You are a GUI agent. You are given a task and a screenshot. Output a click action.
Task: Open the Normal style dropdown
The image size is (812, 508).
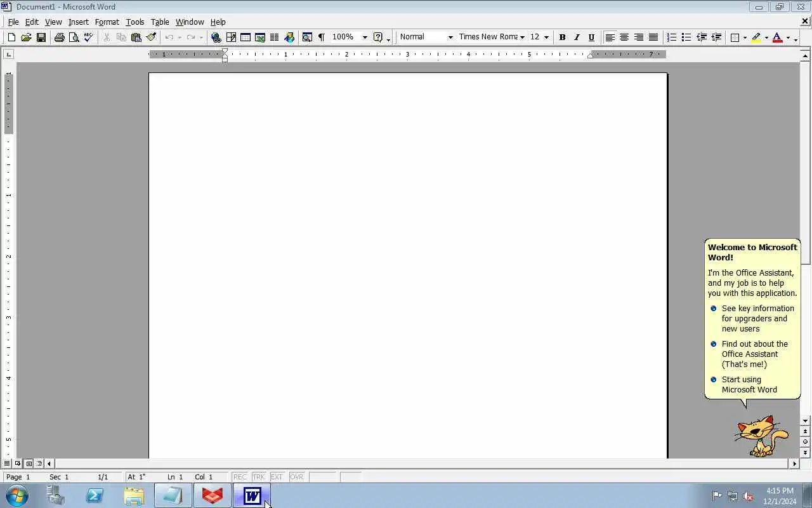pos(450,37)
